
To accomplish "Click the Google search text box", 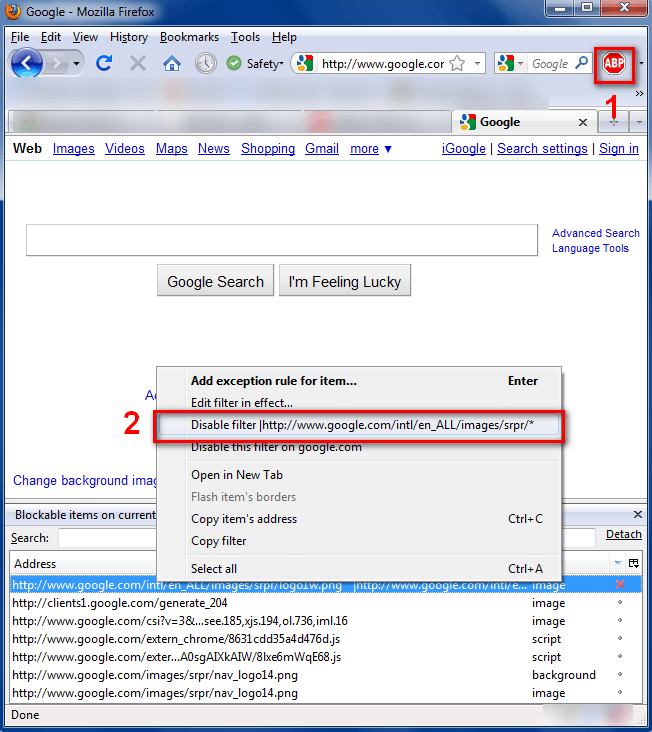I will pos(282,240).
